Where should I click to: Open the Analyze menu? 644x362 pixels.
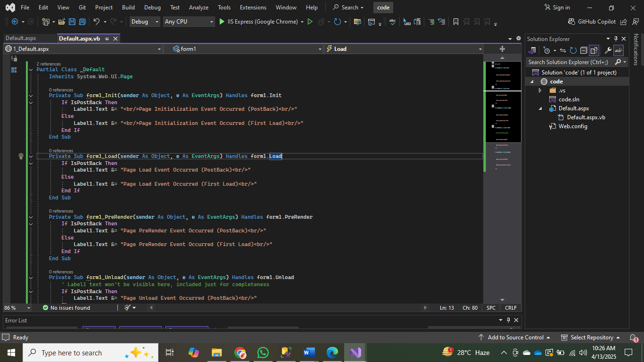coord(198,8)
